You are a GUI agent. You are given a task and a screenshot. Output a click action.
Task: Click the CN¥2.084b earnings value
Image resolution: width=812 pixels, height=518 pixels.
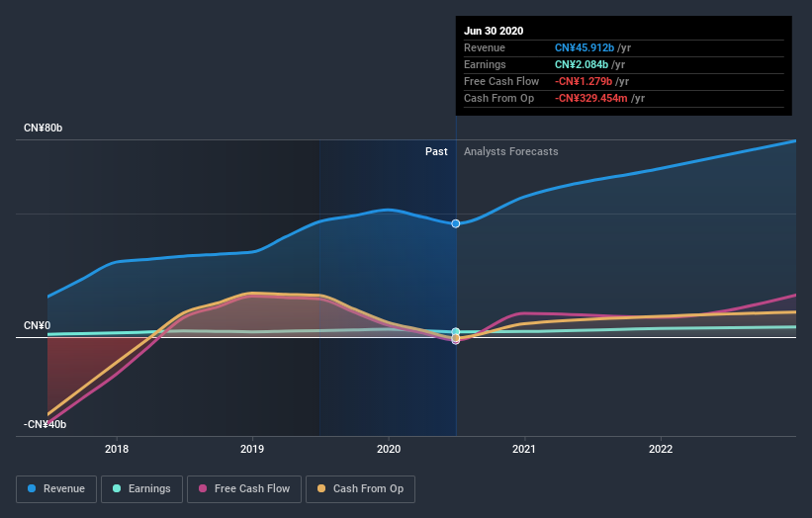pos(581,64)
